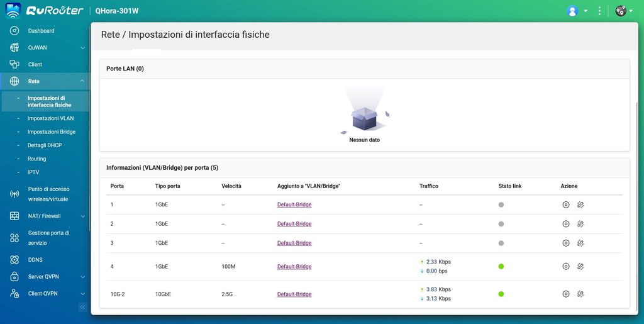This screenshot has width=644, height=324.
Task: Open settings gear for port 1
Action: click(565, 204)
